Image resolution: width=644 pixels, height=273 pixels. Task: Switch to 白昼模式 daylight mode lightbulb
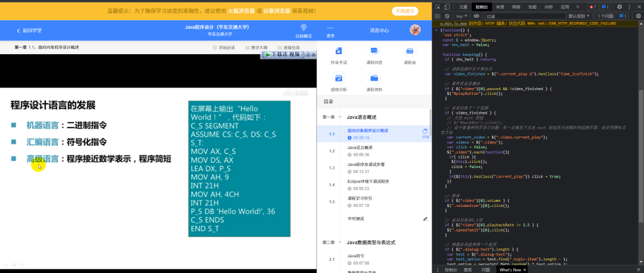click(304, 28)
